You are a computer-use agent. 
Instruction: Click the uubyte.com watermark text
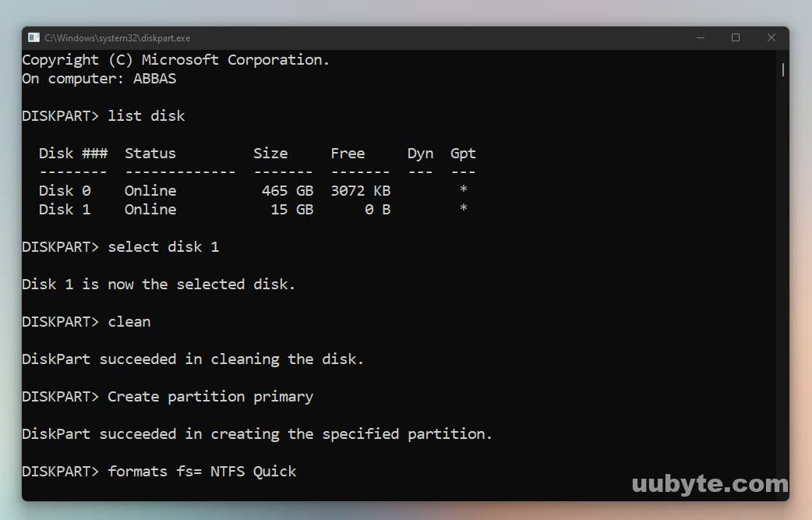[x=711, y=484]
